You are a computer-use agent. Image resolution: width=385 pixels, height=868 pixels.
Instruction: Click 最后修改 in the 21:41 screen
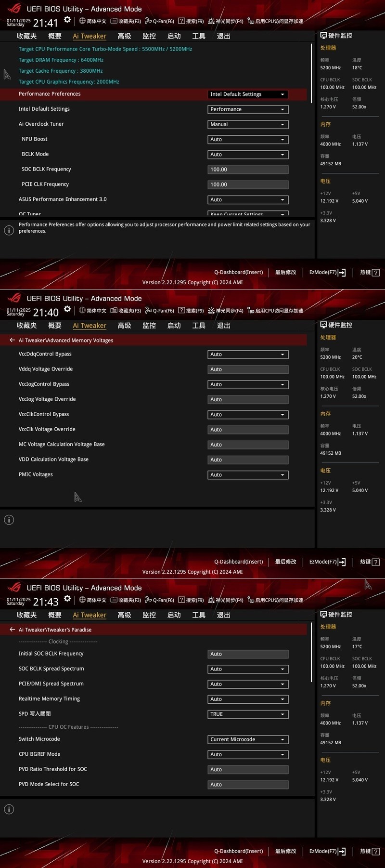click(x=286, y=273)
